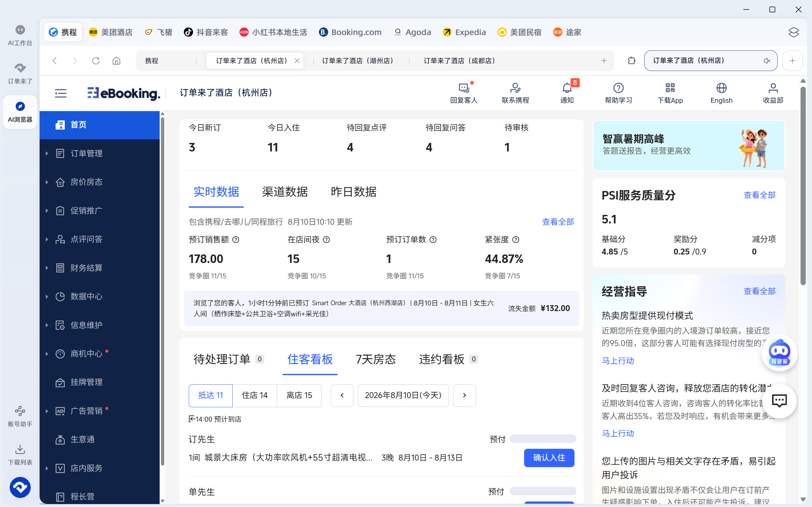Go to next day arrow
The width and height of the screenshot is (812, 507).
pos(465,395)
